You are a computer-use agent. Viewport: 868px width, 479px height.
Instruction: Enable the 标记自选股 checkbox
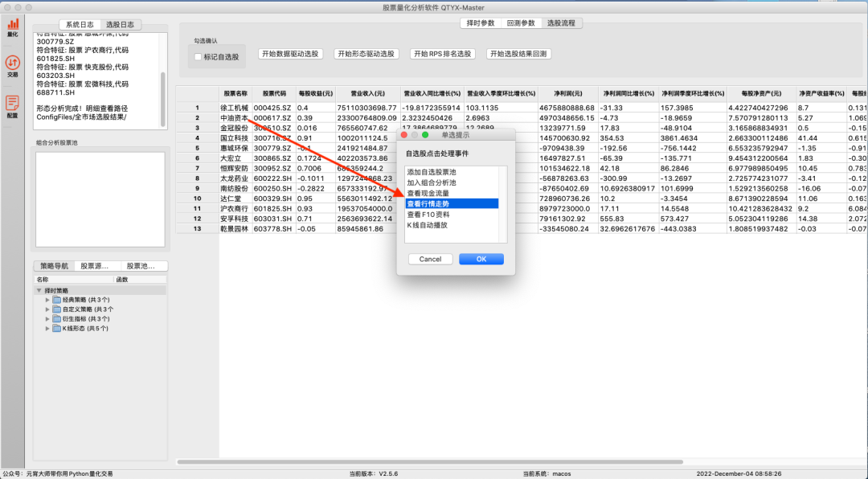tap(198, 56)
